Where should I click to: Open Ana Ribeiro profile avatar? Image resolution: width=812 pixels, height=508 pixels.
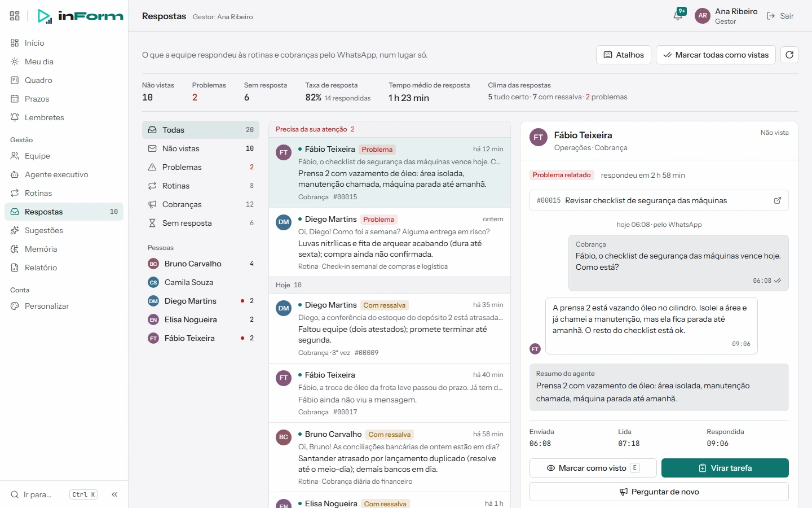pos(703,16)
